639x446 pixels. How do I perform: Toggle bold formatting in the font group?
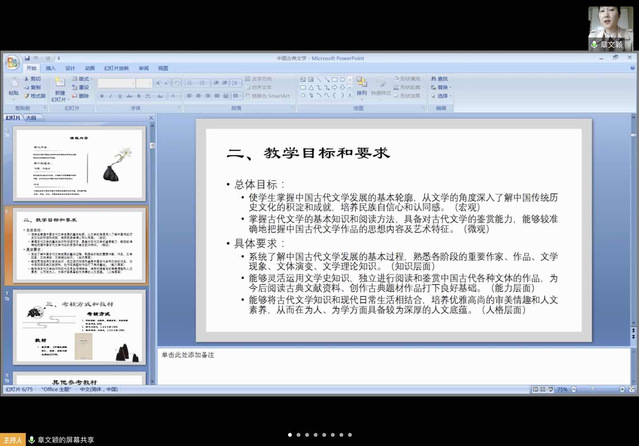(102, 96)
